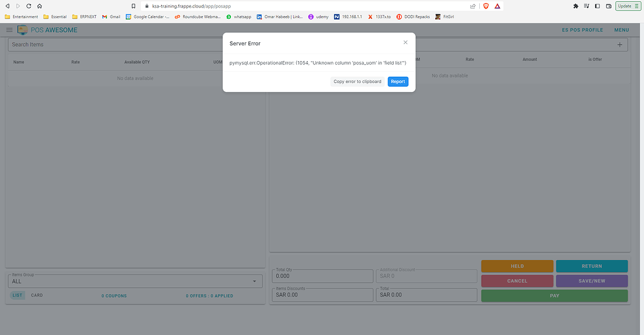Click the RETURN button
Screen dimensions: 644x335
[592, 266]
